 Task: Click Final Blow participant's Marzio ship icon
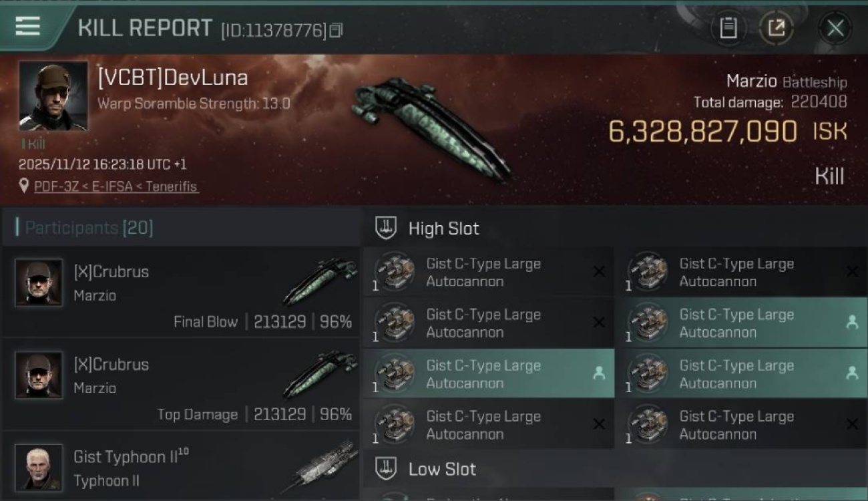pos(320,281)
